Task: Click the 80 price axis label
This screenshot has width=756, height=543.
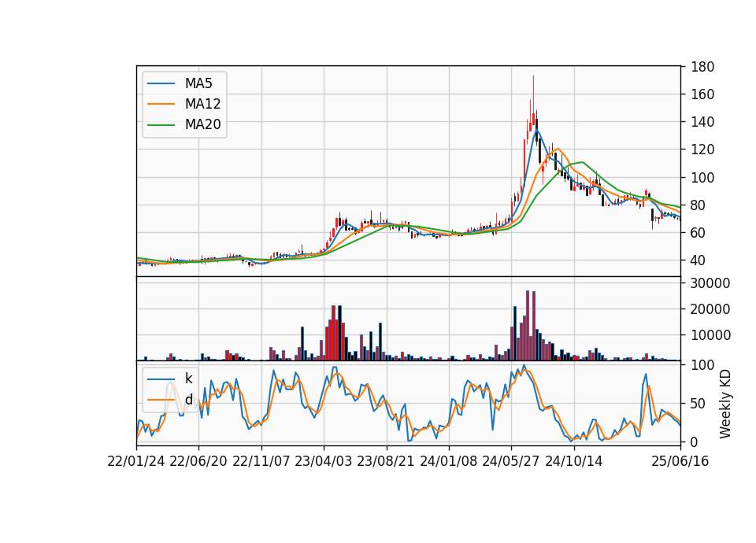Action: 699,205
